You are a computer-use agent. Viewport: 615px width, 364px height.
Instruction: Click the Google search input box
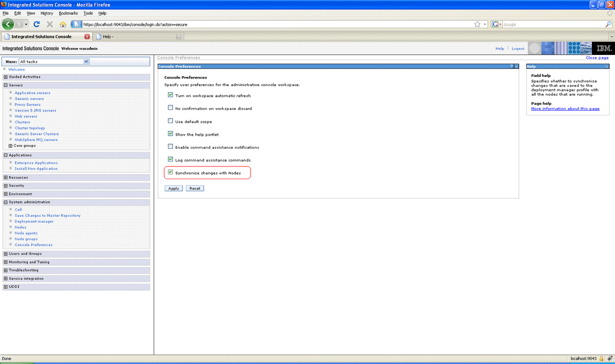[553, 24]
